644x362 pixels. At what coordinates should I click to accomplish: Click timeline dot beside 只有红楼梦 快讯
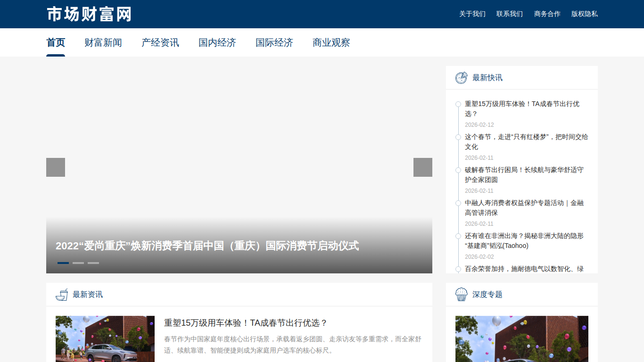pos(458,137)
